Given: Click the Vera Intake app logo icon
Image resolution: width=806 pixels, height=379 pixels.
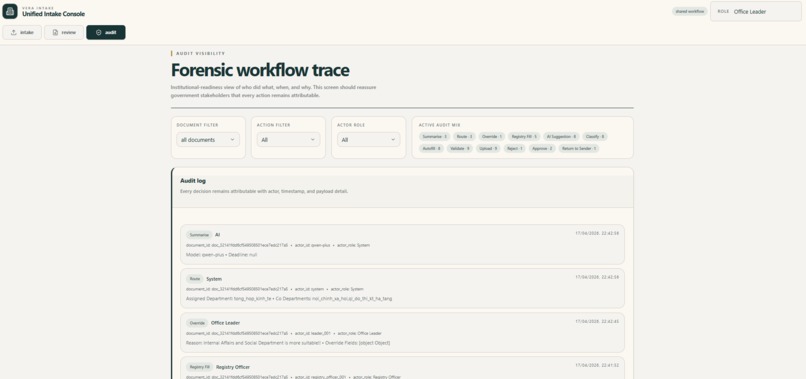Looking at the screenshot, I should (x=10, y=11).
